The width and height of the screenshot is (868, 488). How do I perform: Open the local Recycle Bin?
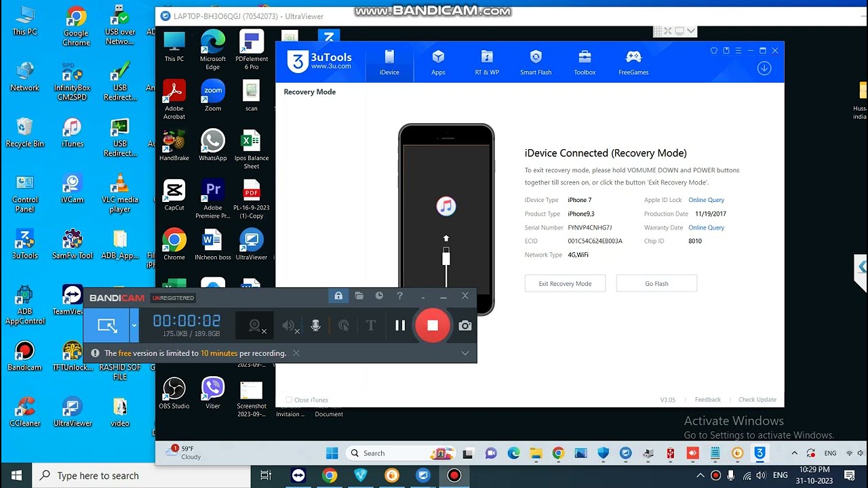(x=24, y=134)
